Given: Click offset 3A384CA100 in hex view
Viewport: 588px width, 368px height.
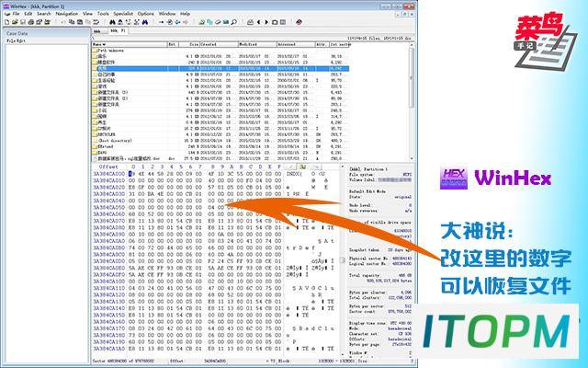Looking at the screenshot, I should [109, 282].
